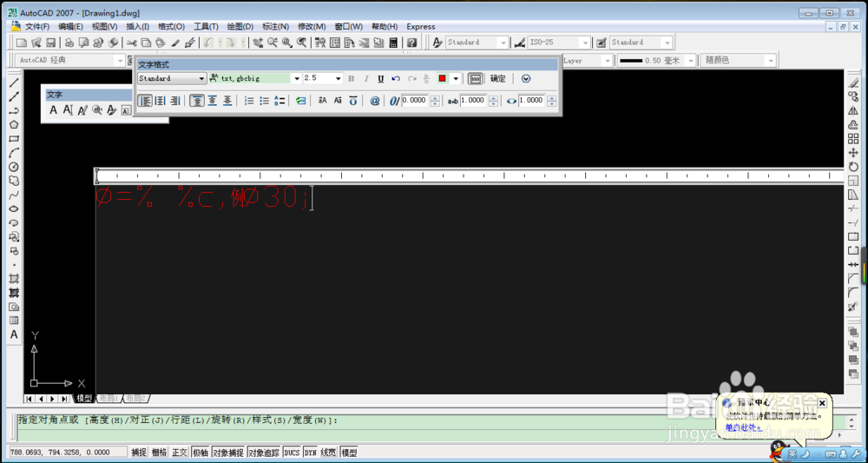Click 确定 to finish text editing
This screenshot has width=868, height=463.
497,79
